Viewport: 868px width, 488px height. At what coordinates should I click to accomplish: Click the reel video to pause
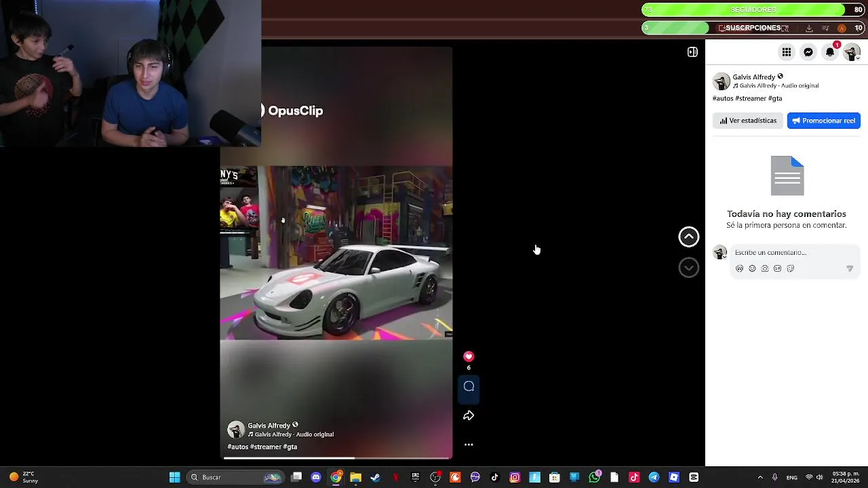coord(336,252)
